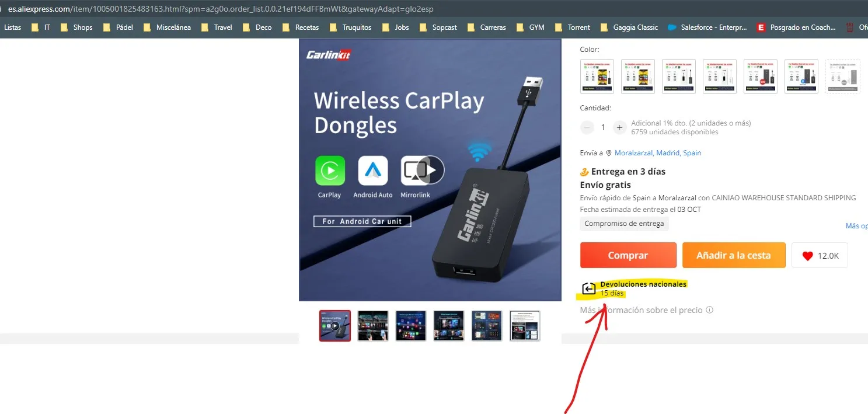The width and height of the screenshot is (868, 414).
Task: Open the Jobs bookmark folder
Action: pos(395,27)
